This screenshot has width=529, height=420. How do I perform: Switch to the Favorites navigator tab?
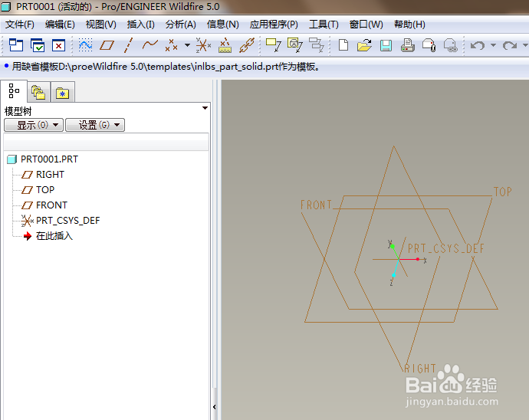(x=63, y=93)
